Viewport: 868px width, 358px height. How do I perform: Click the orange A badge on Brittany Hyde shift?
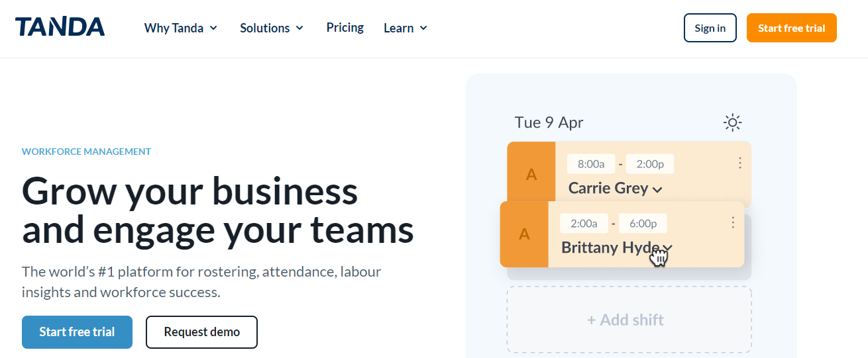tap(524, 234)
